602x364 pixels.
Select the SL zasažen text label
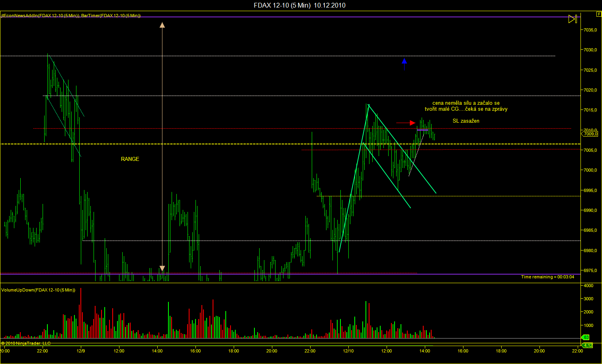pyautogui.click(x=466, y=121)
